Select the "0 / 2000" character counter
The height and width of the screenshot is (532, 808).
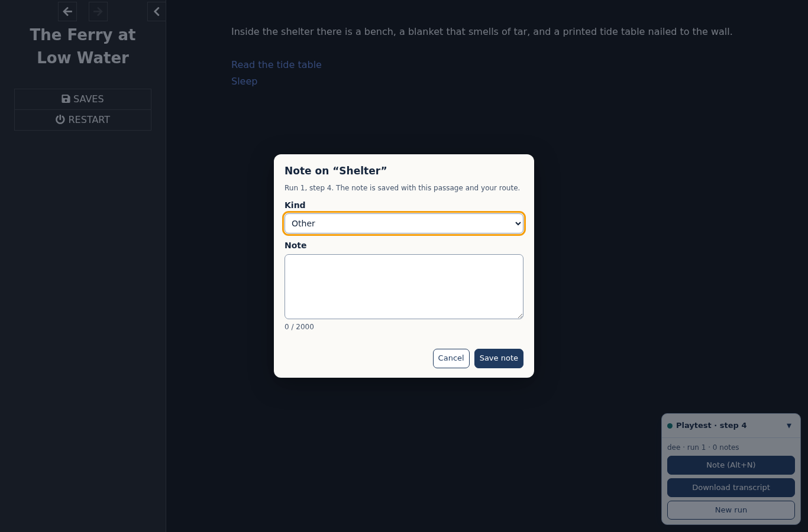[299, 327]
